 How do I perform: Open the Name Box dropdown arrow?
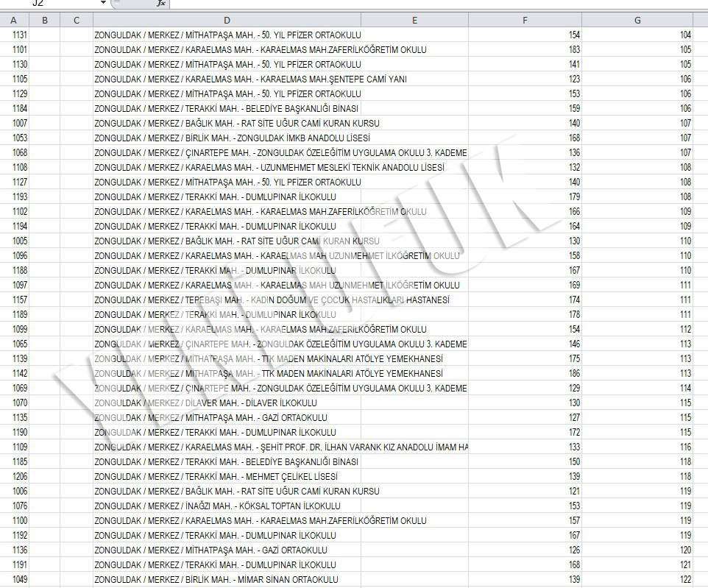102,4
